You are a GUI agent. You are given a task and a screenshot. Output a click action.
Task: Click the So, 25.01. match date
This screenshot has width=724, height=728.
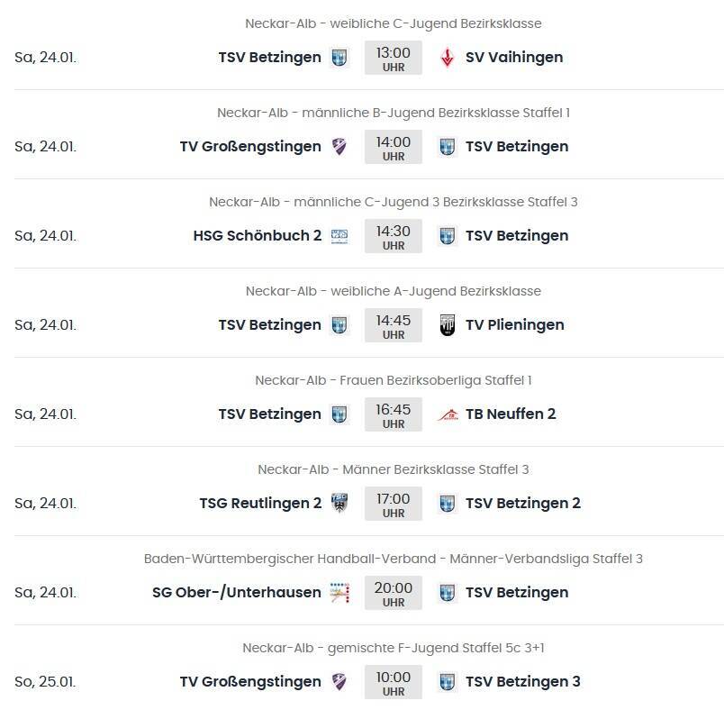coord(46,682)
